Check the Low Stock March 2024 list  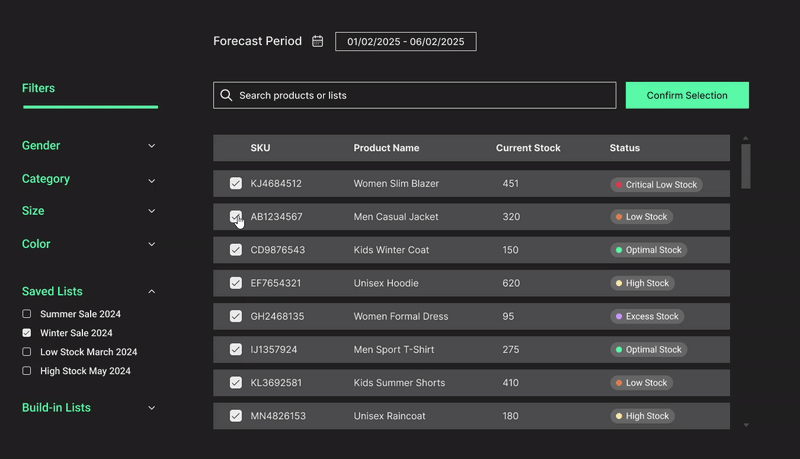(27, 352)
